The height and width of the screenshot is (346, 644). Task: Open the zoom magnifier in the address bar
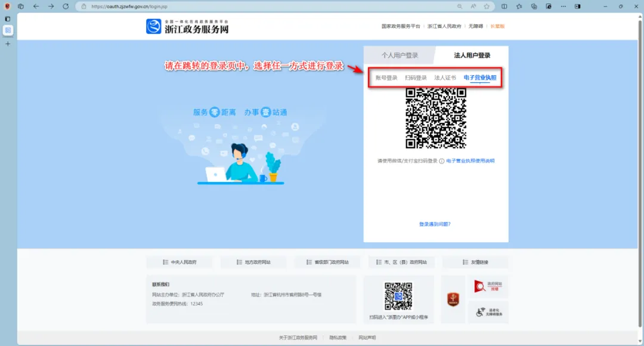[460, 7]
